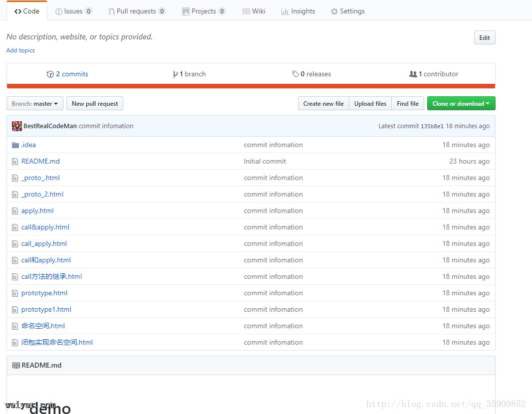Open the Wiki tab
Screen dimensions: 532x414
[x=254, y=11]
